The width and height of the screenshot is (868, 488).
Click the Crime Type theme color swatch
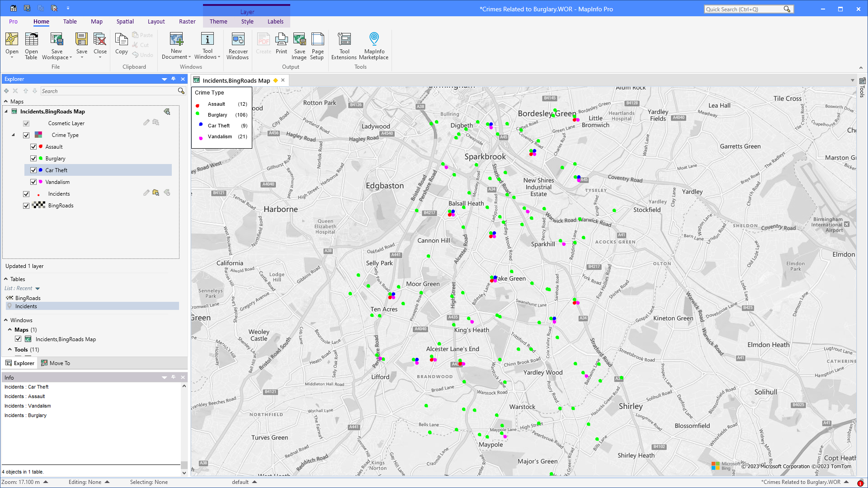pos(39,135)
